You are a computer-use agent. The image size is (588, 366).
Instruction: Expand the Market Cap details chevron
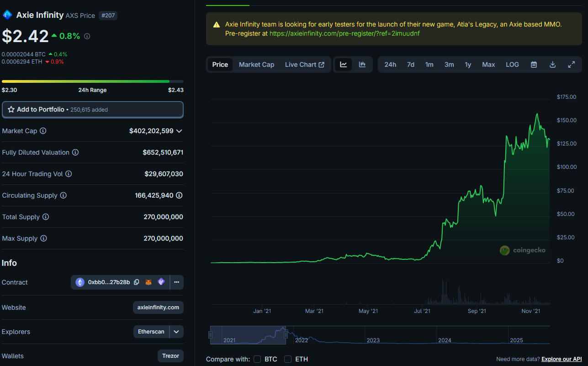179,131
